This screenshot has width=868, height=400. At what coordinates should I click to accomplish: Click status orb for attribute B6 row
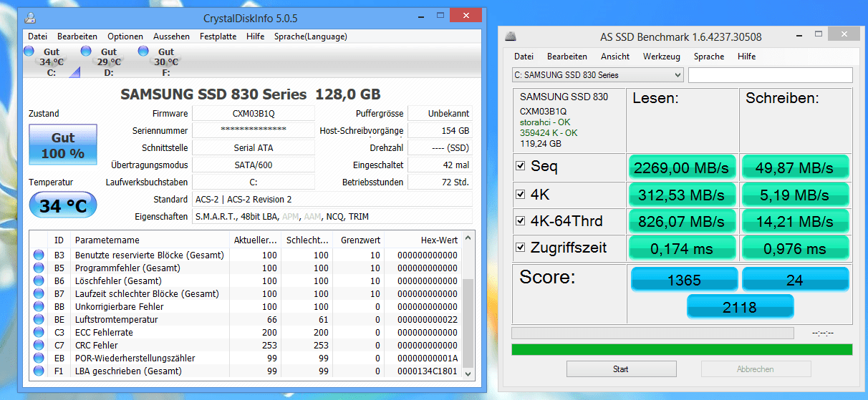pos(39,281)
